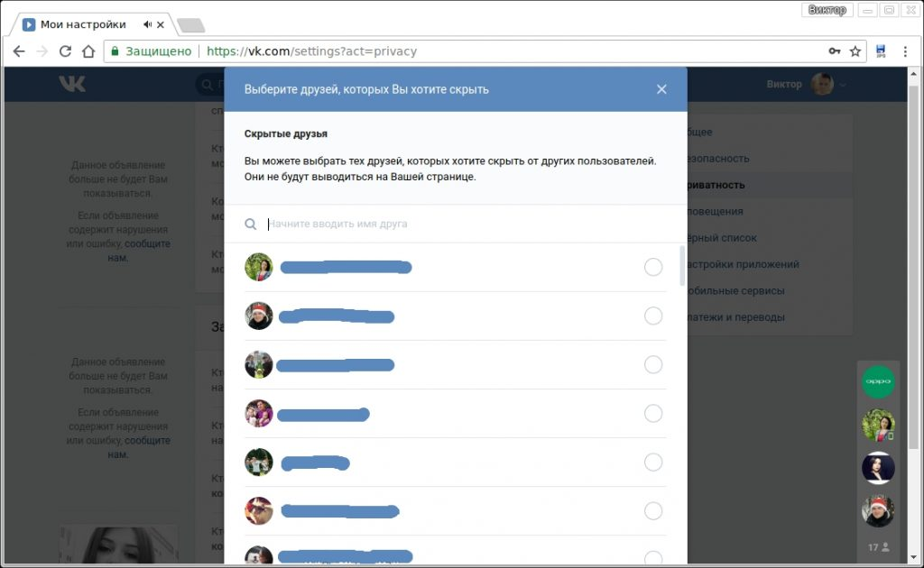Select the first friend's radio circle
This screenshot has width=924, height=568.
(653, 267)
